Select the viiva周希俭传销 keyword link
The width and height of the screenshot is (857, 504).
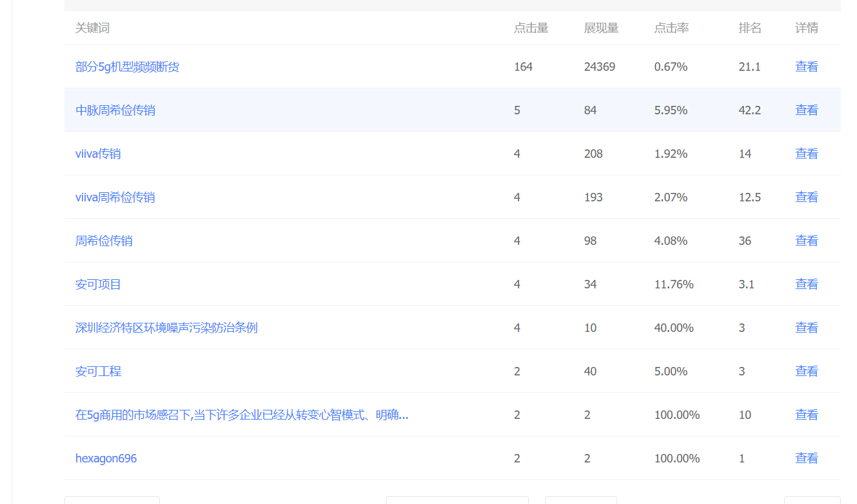coord(115,197)
